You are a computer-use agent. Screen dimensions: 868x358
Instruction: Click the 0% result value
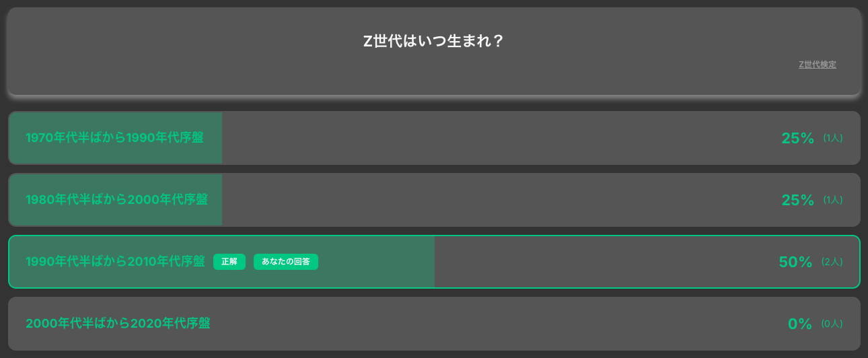(800, 324)
